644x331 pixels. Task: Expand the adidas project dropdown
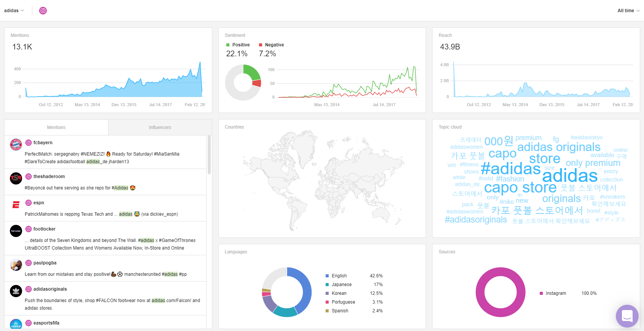14,11
